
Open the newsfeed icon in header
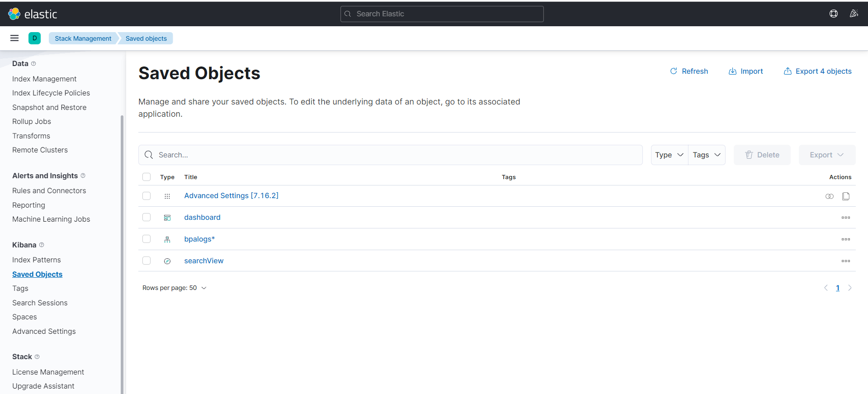click(854, 14)
